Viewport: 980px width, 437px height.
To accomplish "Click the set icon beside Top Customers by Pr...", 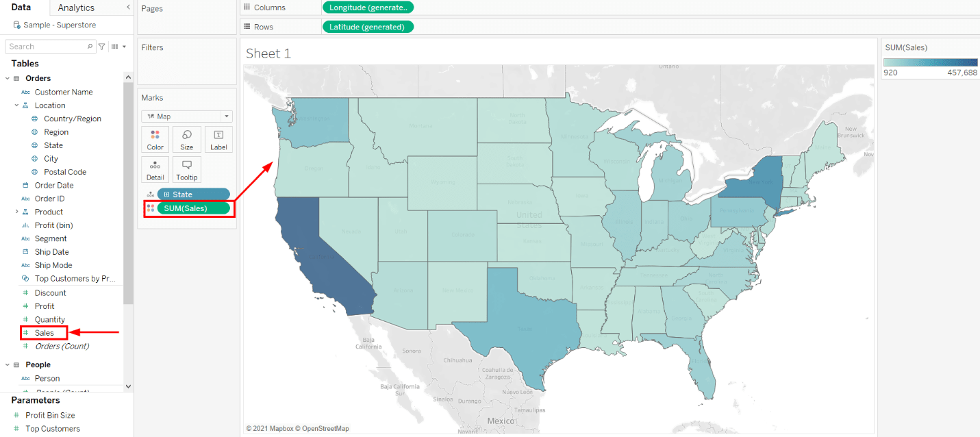I will pos(25,279).
